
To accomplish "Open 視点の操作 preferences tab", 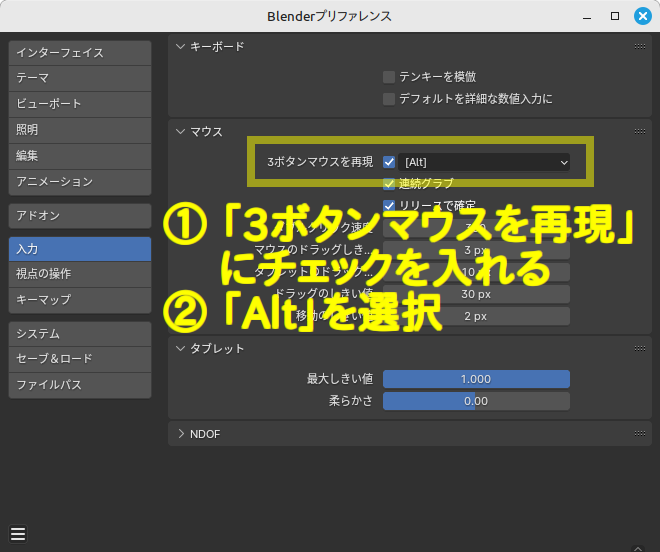I will (80, 275).
